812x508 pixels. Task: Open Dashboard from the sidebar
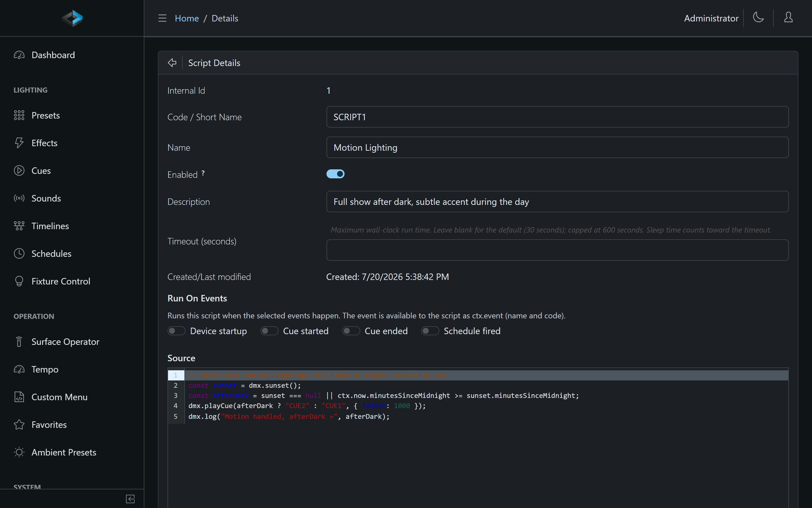tap(72, 55)
